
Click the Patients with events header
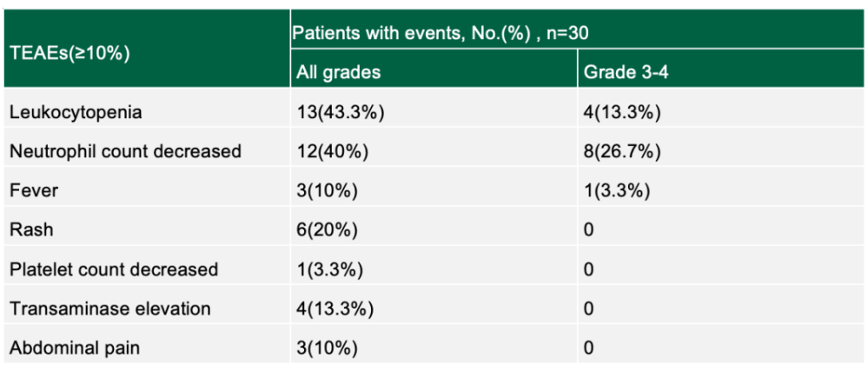(448, 33)
